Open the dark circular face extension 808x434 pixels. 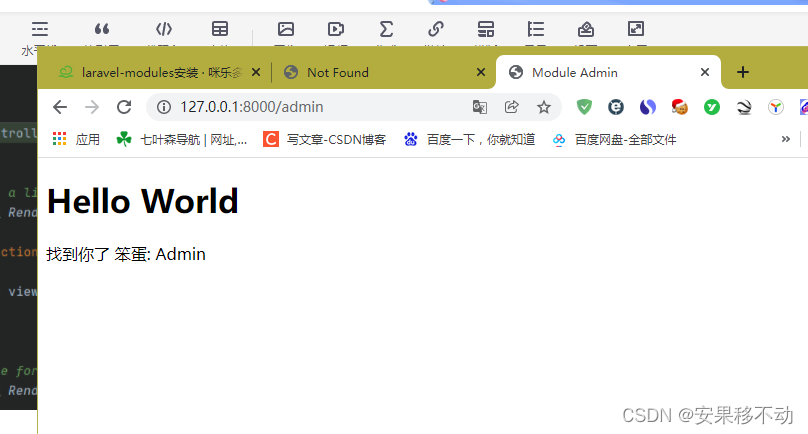click(616, 107)
